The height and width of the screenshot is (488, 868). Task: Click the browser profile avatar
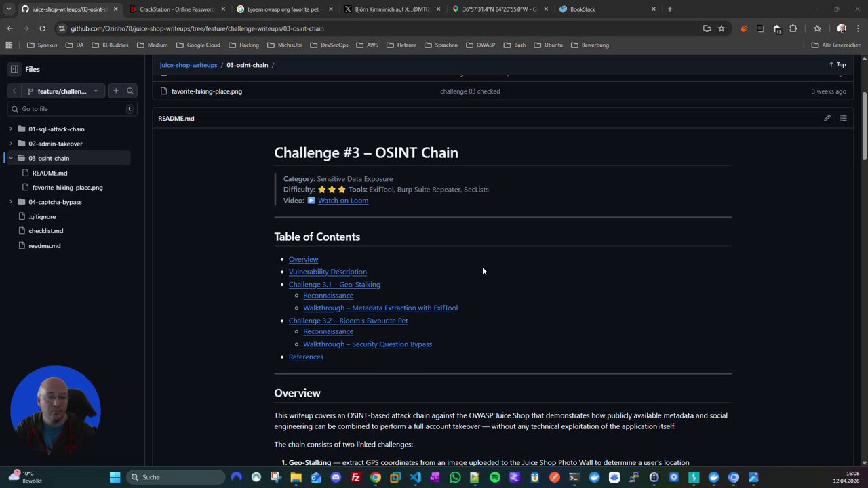842,28
